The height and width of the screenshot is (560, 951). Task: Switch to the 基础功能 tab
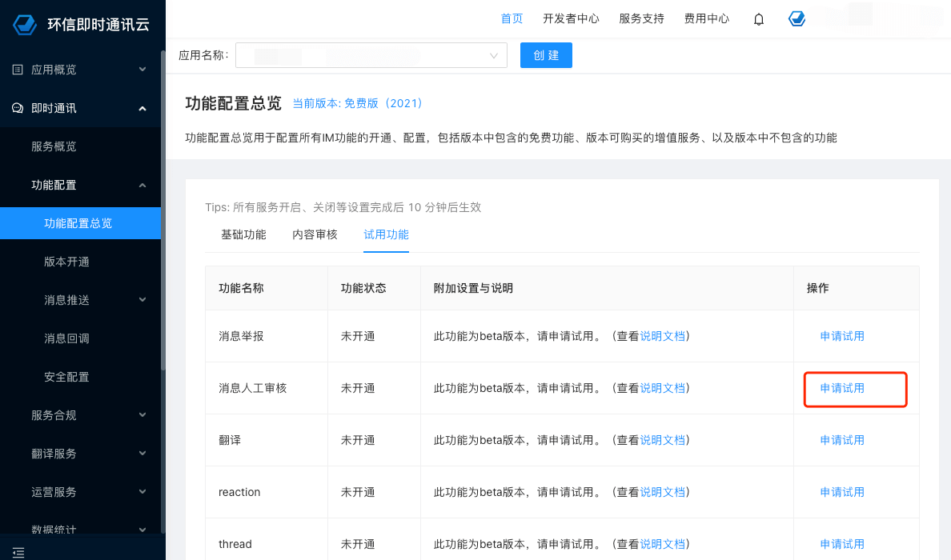point(243,234)
